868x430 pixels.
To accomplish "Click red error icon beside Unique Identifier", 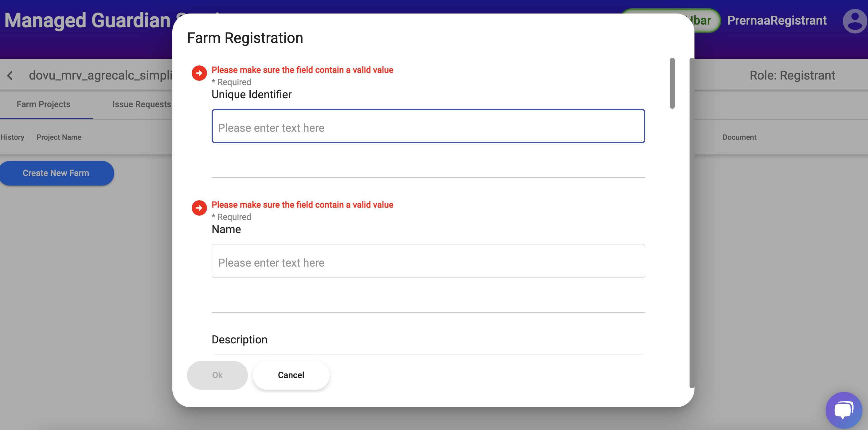I will pos(199,73).
